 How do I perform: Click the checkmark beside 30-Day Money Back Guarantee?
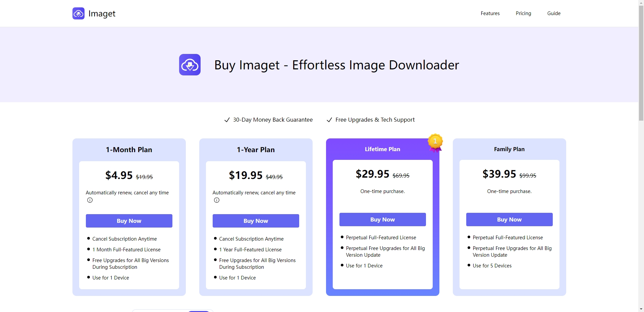(x=227, y=120)
